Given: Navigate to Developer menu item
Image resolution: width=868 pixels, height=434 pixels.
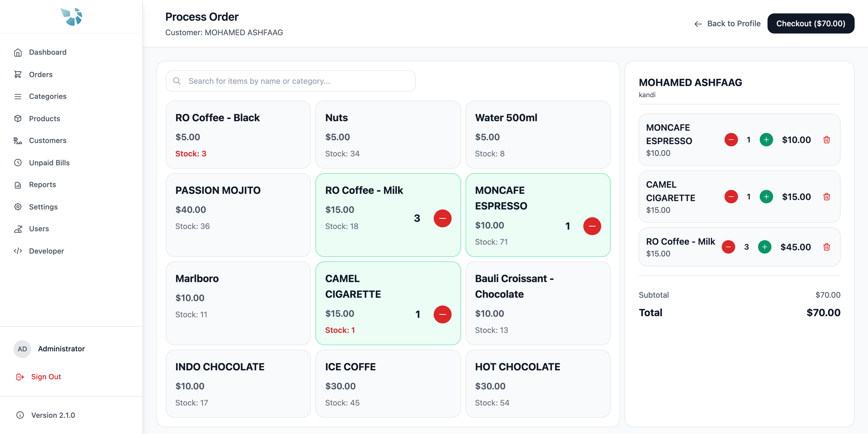Looking at the screenshot, I should tap(46, 251).
